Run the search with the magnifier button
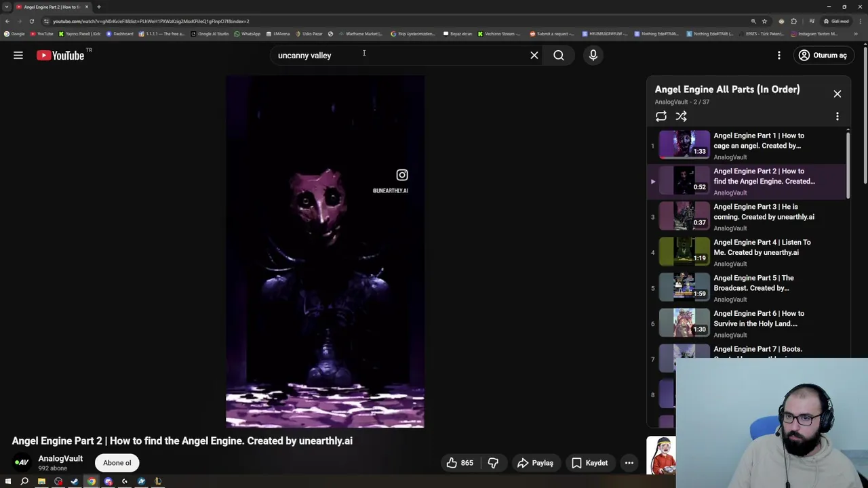868x488 pixels. coord(559,56)
